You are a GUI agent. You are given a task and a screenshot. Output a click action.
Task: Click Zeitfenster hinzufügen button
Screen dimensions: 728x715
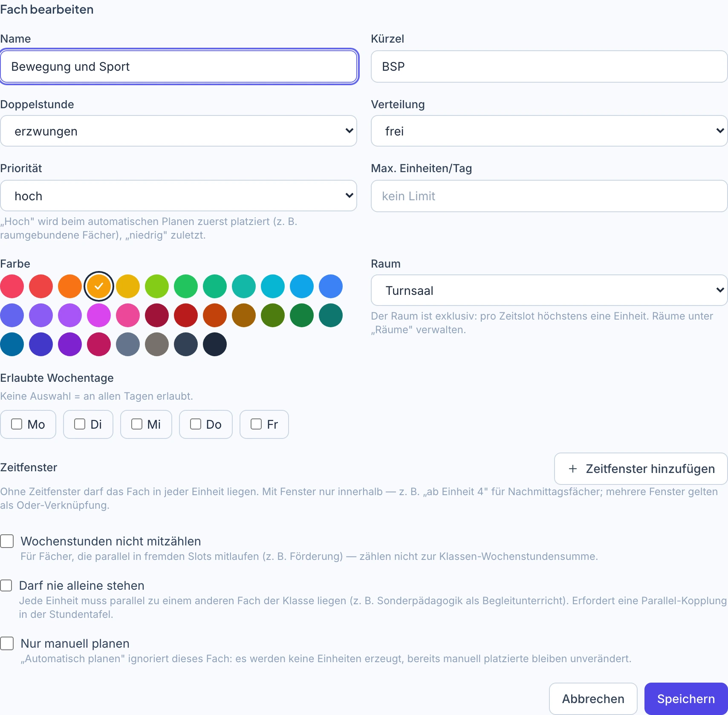pyautogui.click(x=641, y=469)
